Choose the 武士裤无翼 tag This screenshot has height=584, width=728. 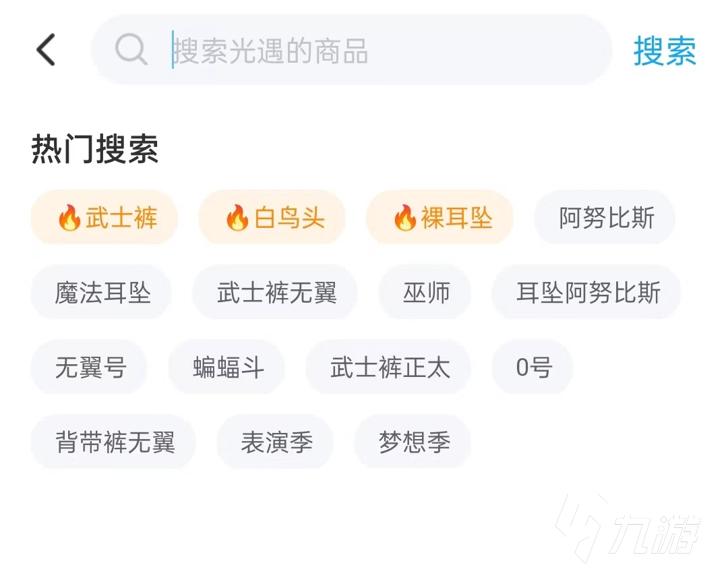pyautogui.click(x=275, y=292)
